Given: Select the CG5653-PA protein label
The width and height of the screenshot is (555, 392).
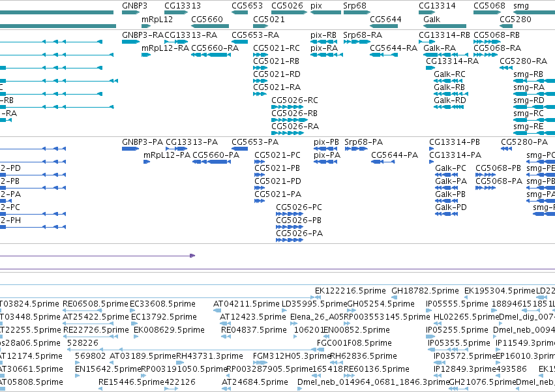Looking at the screenshot, I should [x=255, y=142].
